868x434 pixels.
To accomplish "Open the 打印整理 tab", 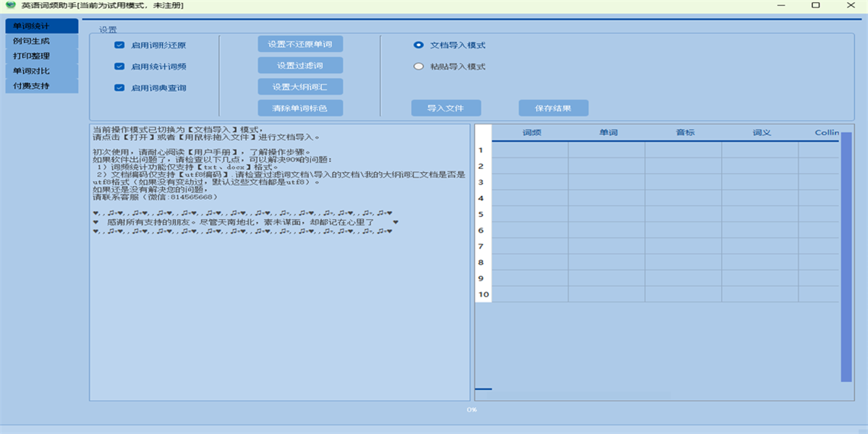I will pos(41,56).
